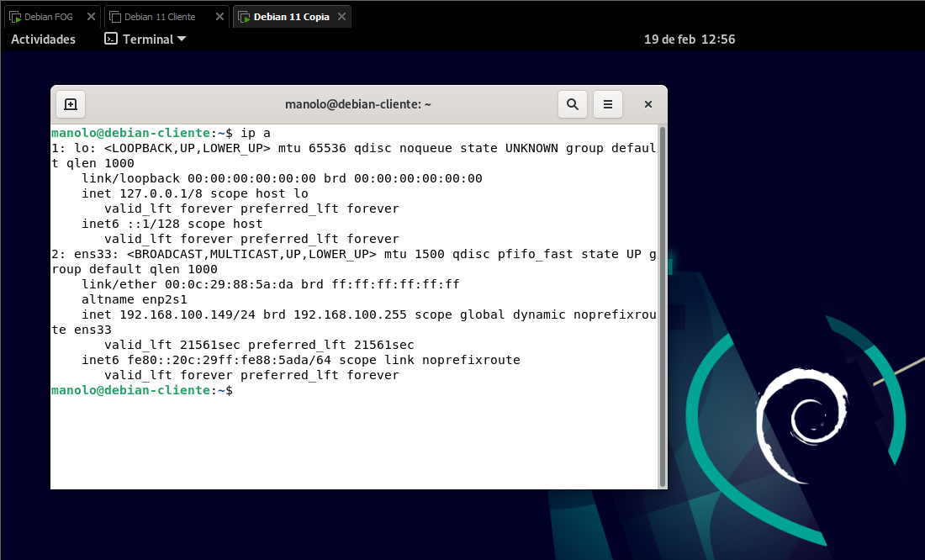Close the Debian 11 Cliente tab
The width and height of the screenshot is (925, 560).
click(x=219, y=17)
